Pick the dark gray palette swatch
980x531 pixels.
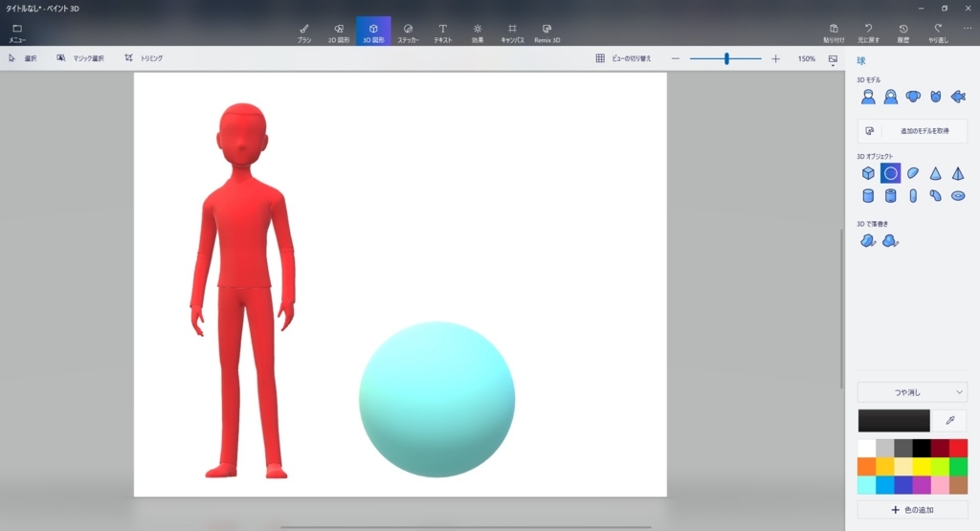(903, 448)
